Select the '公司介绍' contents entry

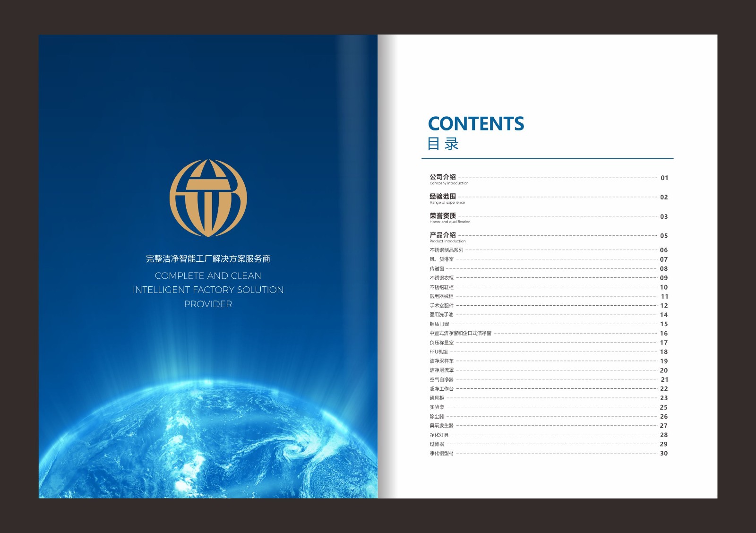pos(443,177)
